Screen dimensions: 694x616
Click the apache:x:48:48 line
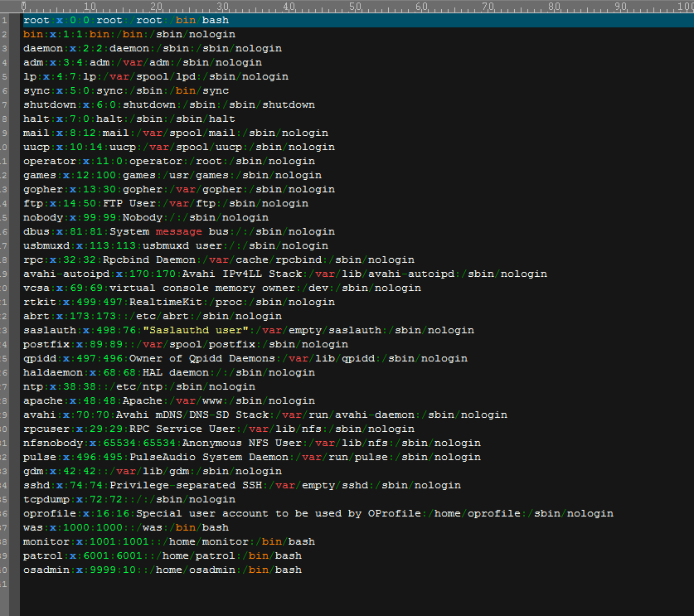(169, 401)
